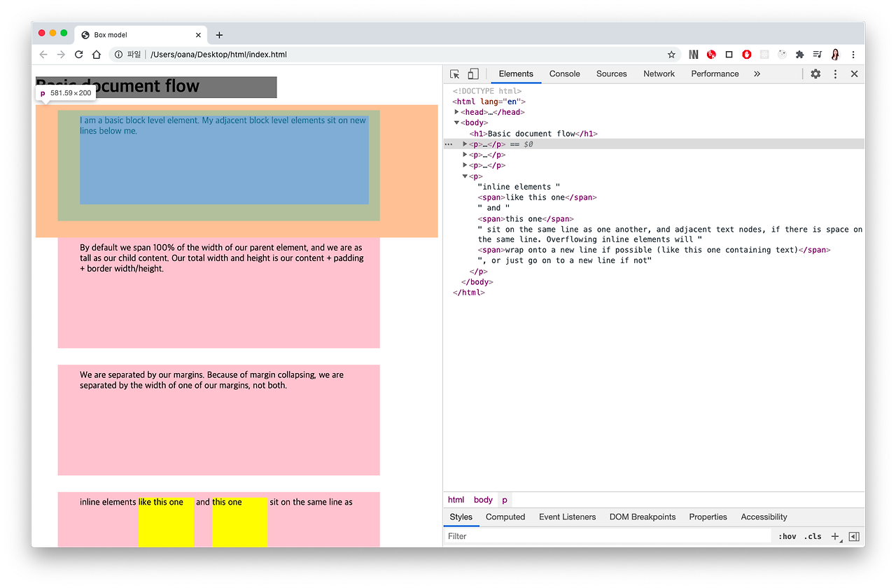This screenshot has height=588, width=896.
Task: Switch to the Performance tab
Action: point(715,74)
